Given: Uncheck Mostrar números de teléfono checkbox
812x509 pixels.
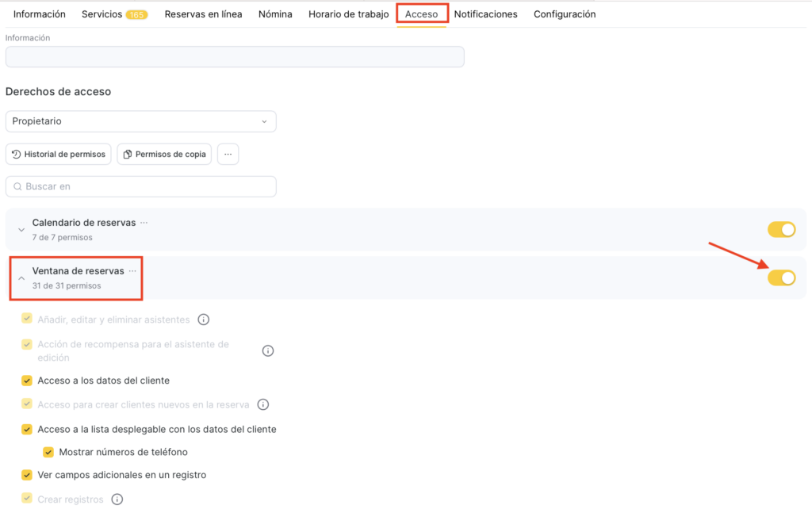Looking at the screenshot, I should pyautogui.click(x=48, y=452).
